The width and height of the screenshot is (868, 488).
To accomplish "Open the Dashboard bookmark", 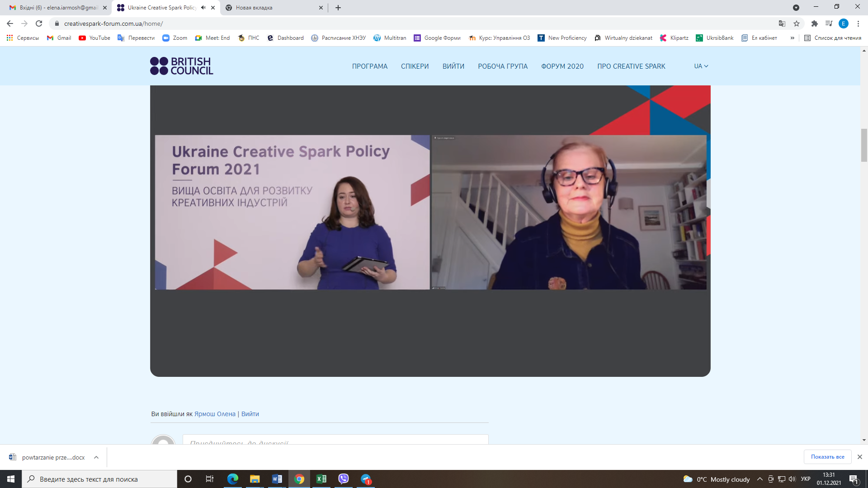I will click(x=285, y=38).
